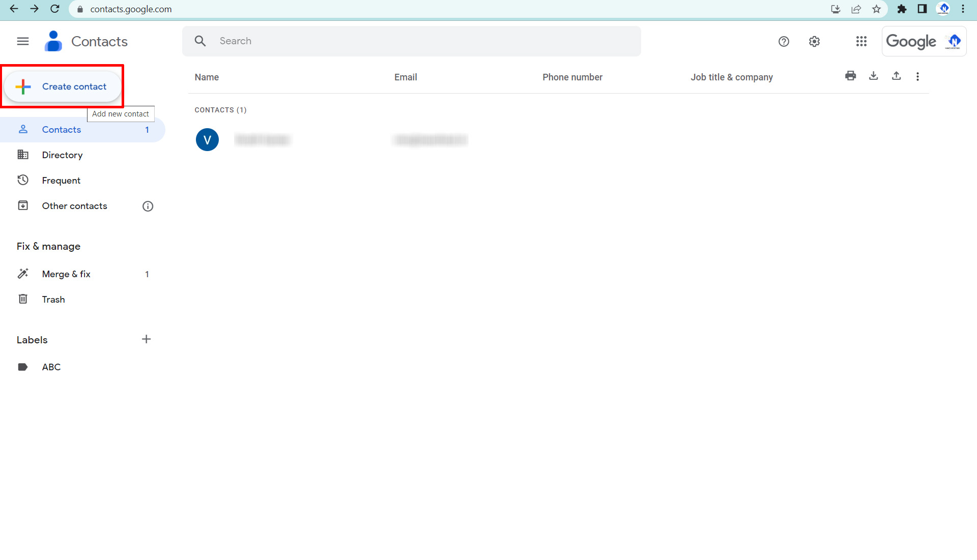The image size is (977, 560).
Task: Export contacts with the download icon
Action: pos(873,76)
